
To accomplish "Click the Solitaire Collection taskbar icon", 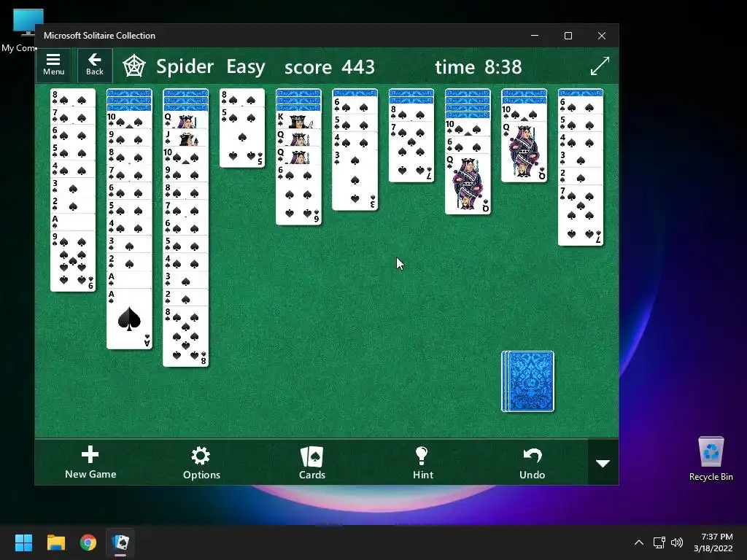I will (x=120, y=542).
